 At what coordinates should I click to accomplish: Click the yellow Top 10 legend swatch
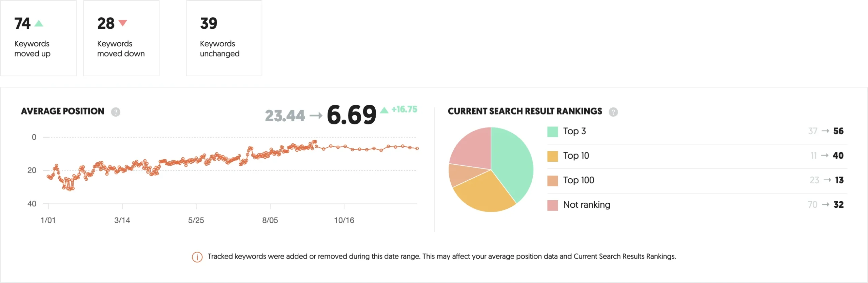pyautogui.click(x=552, y=156)
